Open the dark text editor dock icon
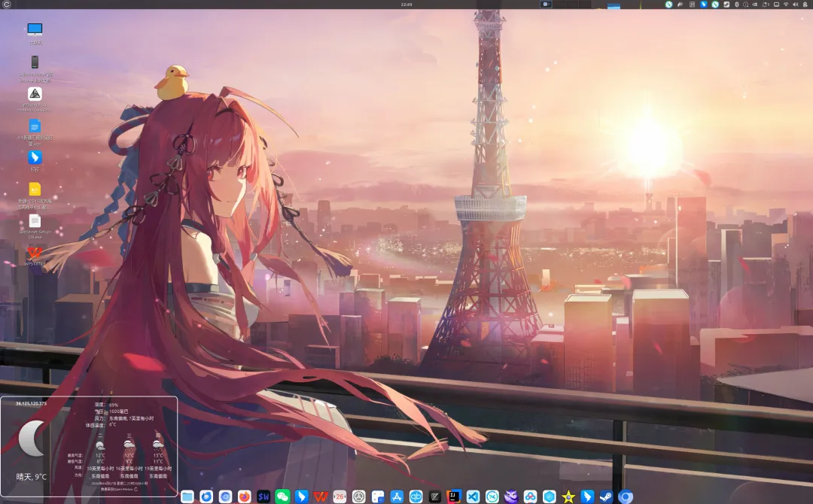The height and width of the screenshot is (504, 813). coord(435,496)
